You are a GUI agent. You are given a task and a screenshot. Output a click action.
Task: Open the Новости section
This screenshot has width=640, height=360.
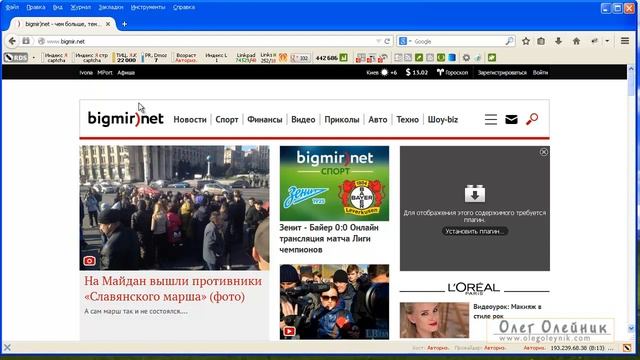pyautogui.click(x=190, y=120)
